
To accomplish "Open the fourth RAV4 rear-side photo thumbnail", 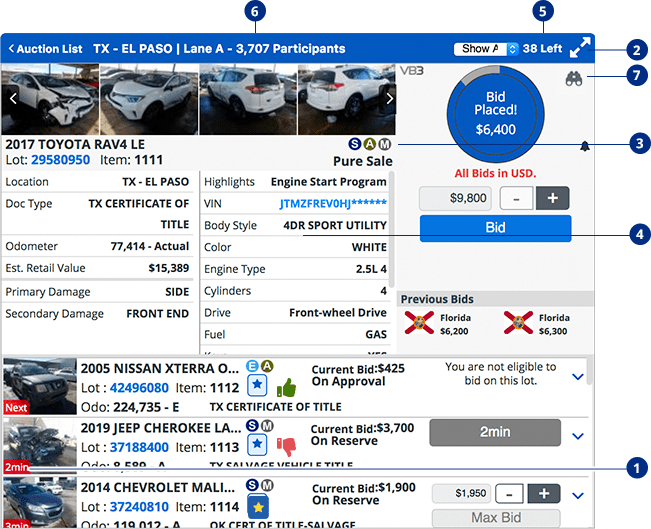I will pos(347,99).
